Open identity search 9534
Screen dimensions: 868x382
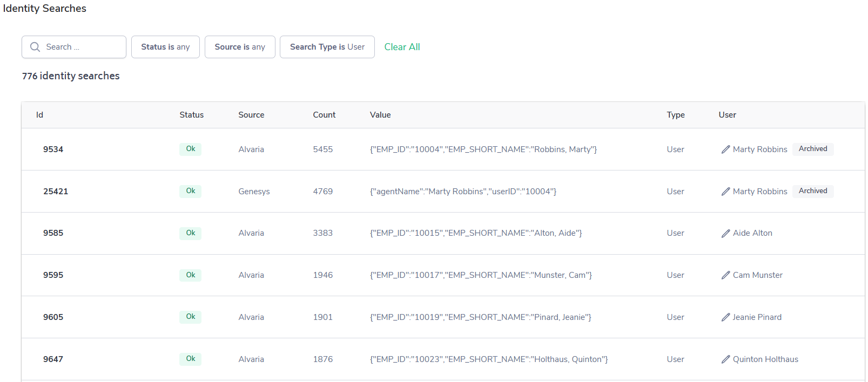click(53, 149)
